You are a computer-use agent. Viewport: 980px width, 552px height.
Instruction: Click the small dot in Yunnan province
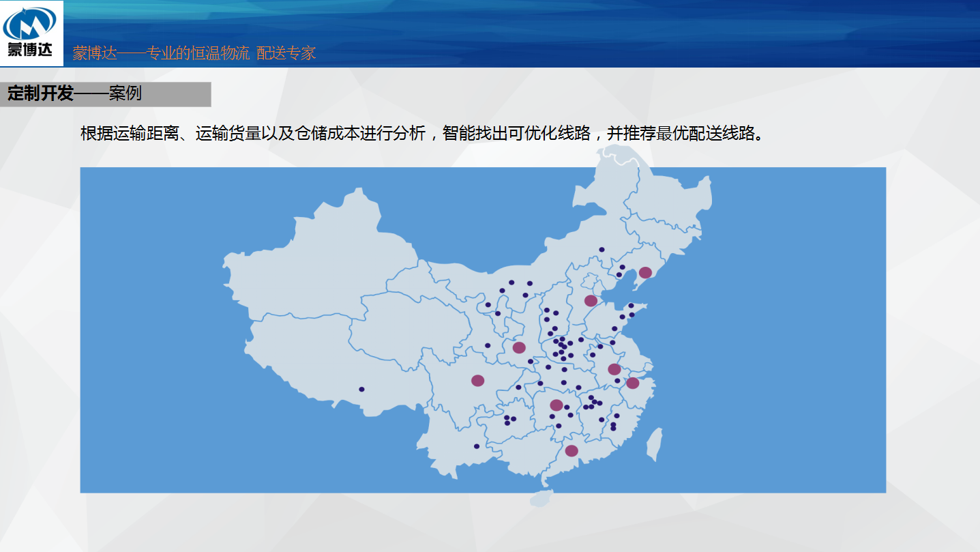click(476, 446)
